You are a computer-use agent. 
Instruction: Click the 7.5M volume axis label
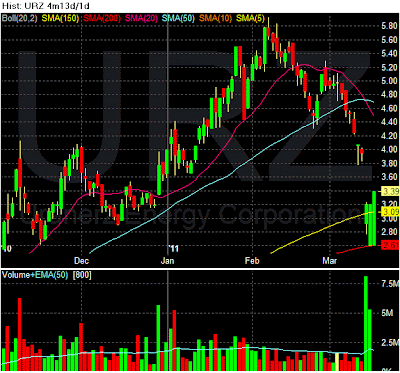[389, 284]
